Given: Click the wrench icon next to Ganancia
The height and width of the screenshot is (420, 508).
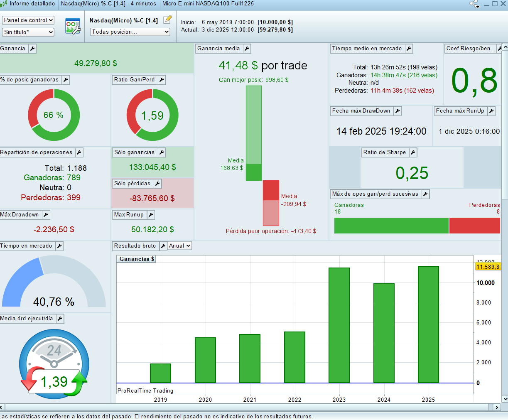Looking at the screenshot, I should coord(32,49).
